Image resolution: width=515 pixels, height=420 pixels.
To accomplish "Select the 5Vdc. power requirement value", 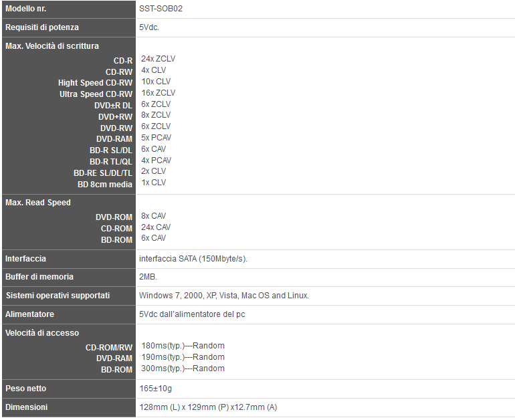I will pos(148,27).
